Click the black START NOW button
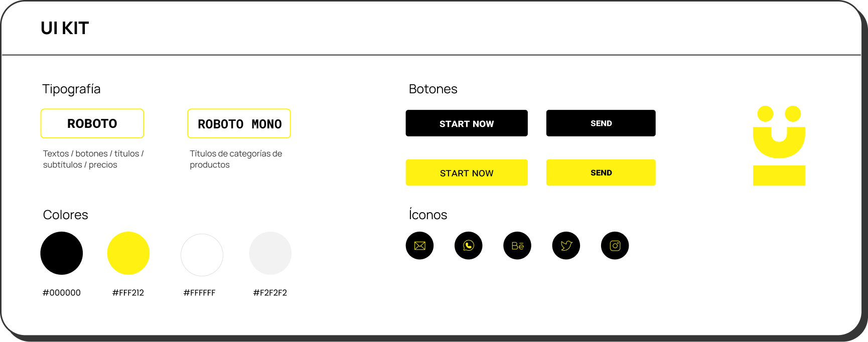 467,123
